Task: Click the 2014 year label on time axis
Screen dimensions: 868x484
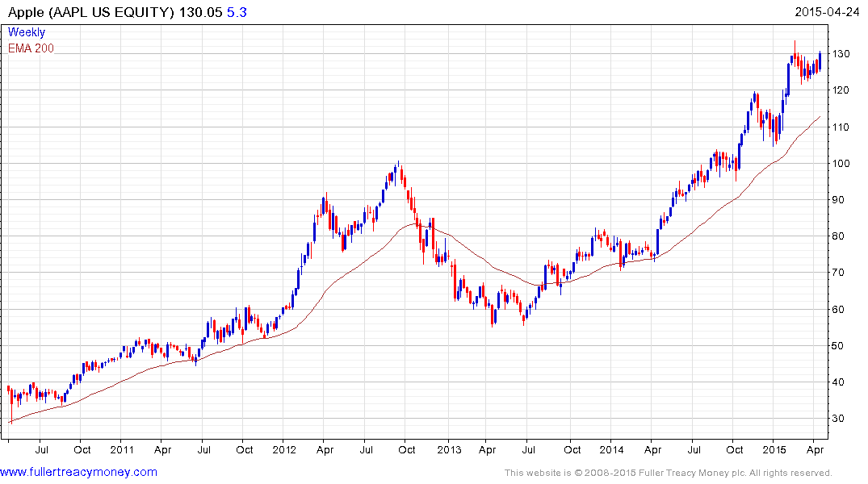Action: point(611,449)
